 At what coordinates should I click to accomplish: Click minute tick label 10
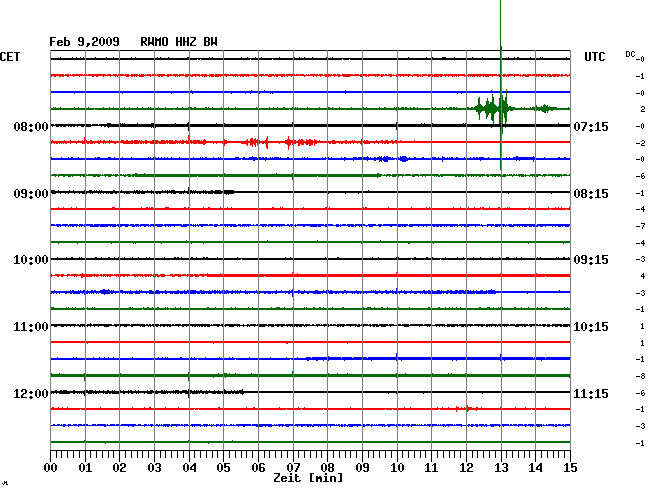[397, 468]
